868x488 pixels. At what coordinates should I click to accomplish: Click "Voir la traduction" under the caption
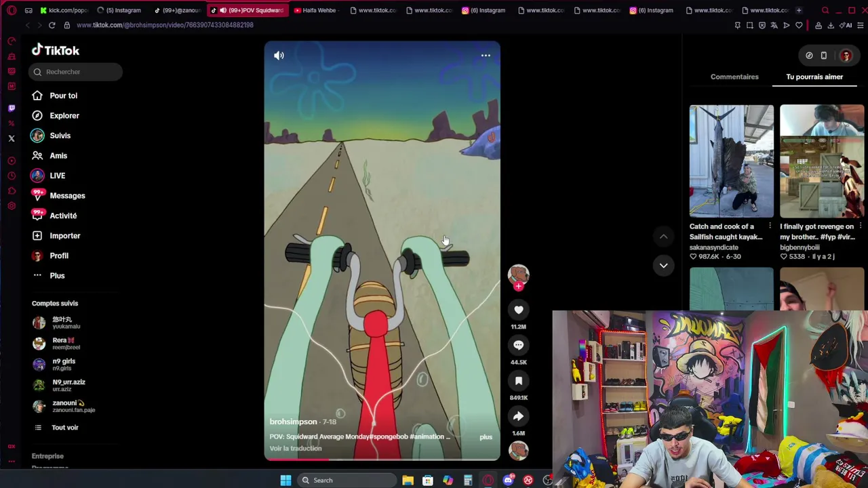pyautogui.click(x=296, y=449)
